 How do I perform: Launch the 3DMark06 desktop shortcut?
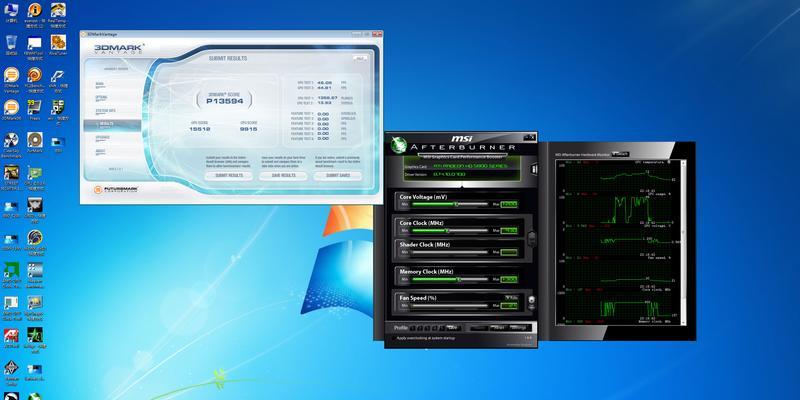pos(11,109)
